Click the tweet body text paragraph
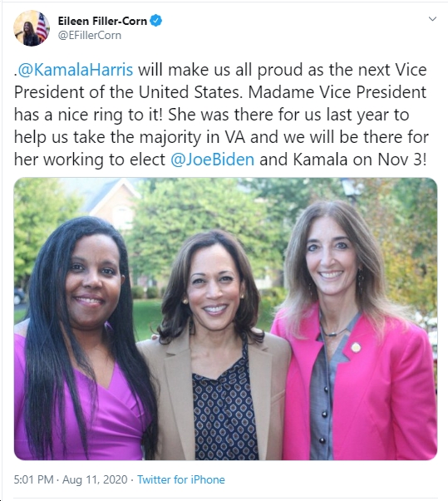The width and height of the screenshot is (448, 501). [x=221, y=115]
